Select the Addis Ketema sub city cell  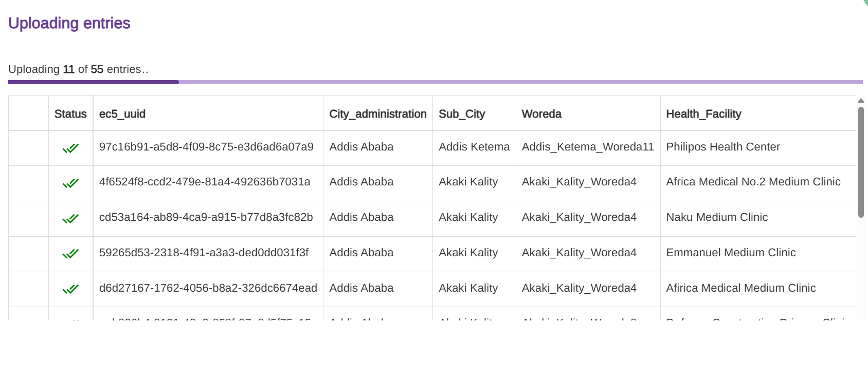tap(474, 147)
